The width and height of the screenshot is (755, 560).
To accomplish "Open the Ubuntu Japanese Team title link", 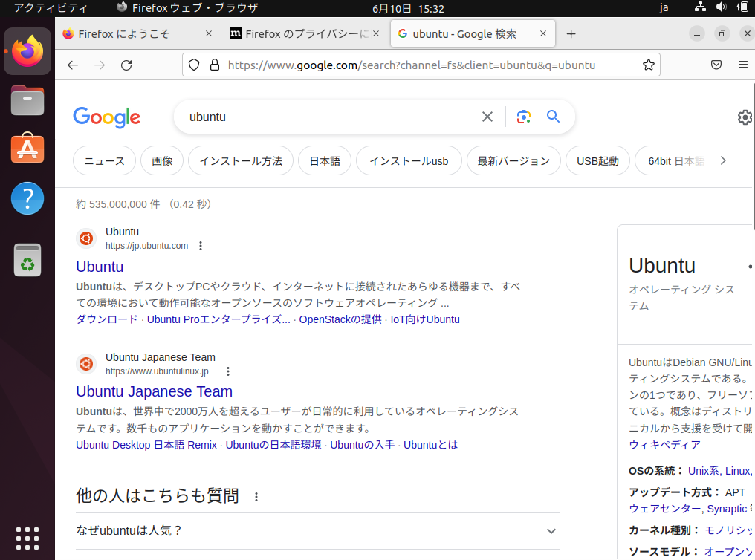I will tap(154, 391).
